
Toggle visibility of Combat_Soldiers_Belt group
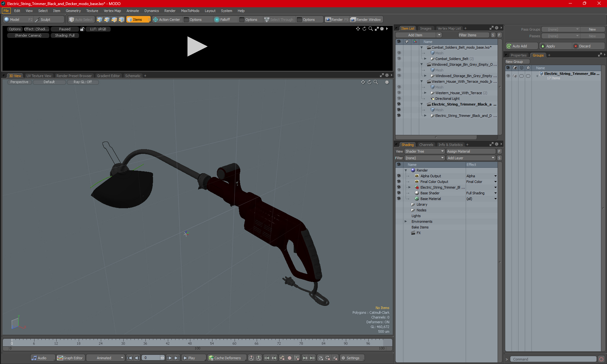[x=399, y=59]
